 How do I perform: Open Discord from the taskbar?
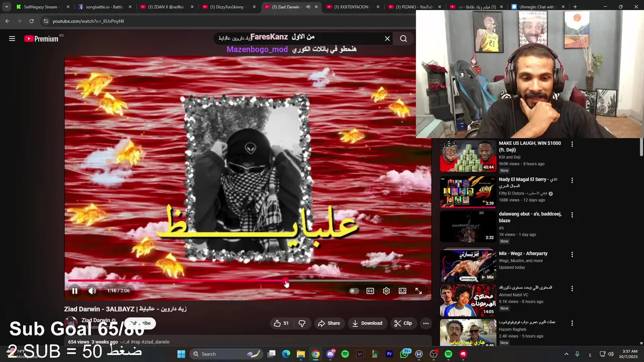click(331, 354)
